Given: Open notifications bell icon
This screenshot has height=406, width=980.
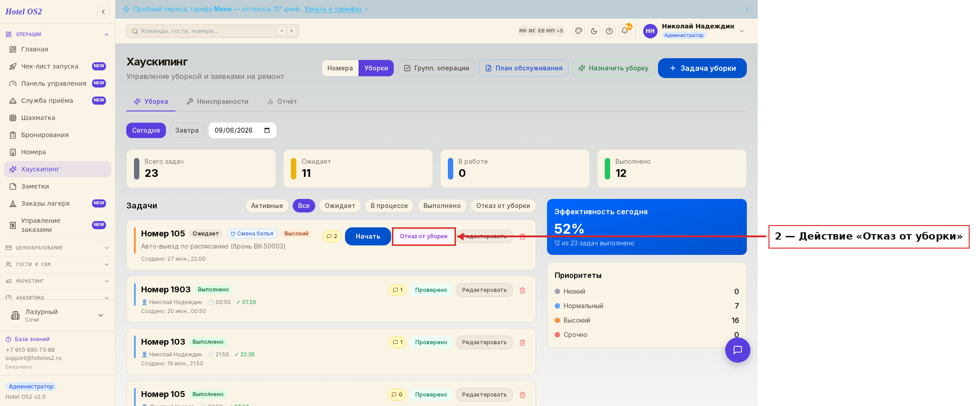Looking at the screenshot, I should (x=625, y=31).
